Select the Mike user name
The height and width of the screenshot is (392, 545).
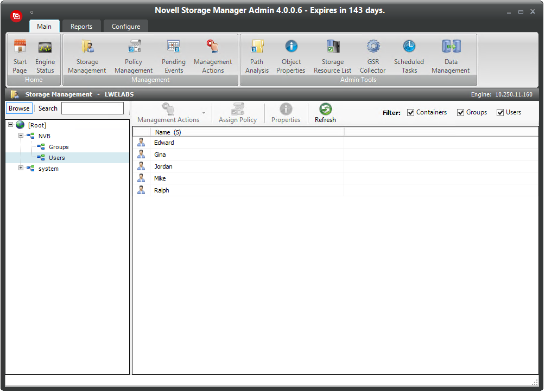click(160, 178)
